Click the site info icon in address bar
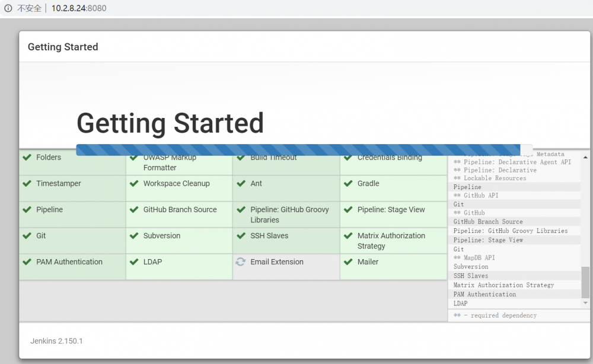This screenshot has width=593, height=364. (8, 8)
